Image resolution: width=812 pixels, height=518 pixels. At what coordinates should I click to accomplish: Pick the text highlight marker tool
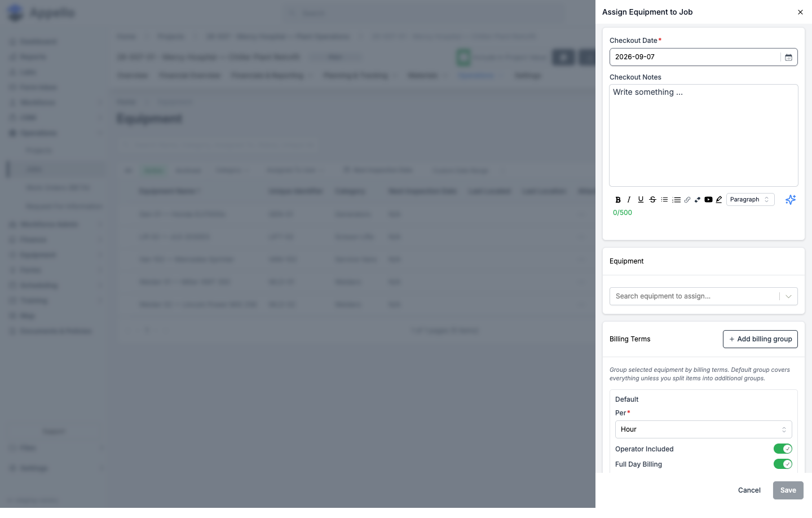pyautogui.click(x=719, y=200)
